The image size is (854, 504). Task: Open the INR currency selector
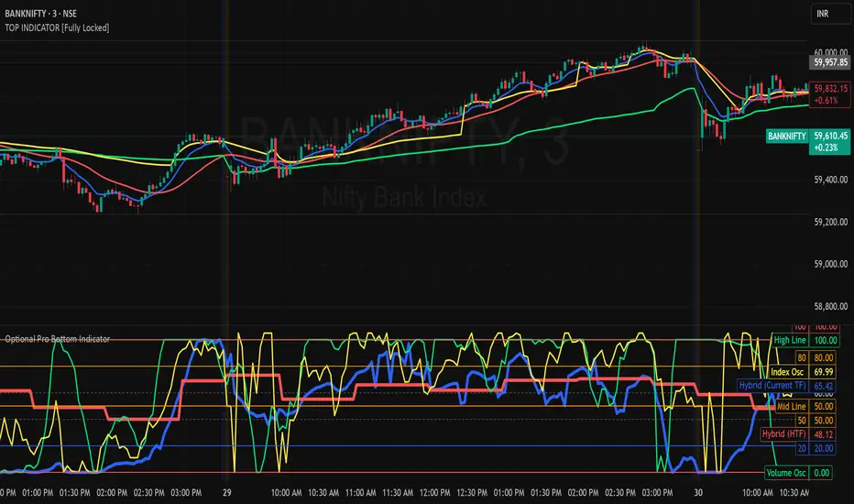[830, 14]
